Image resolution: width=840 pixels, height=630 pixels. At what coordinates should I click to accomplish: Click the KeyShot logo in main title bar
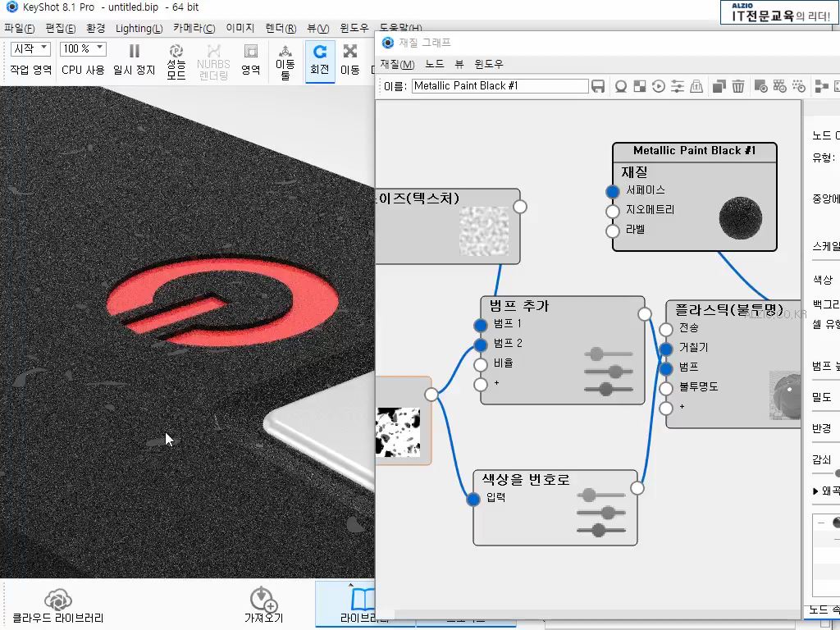pos(11,7)
